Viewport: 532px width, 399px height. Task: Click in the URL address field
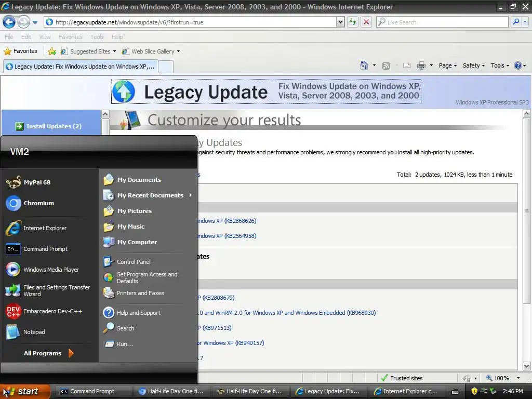(x=190, y=22)
